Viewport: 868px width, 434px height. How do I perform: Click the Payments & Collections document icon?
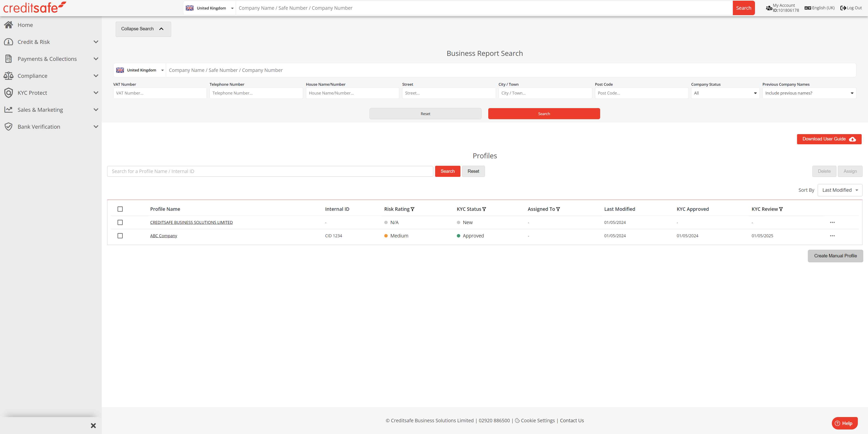[8, 59]
